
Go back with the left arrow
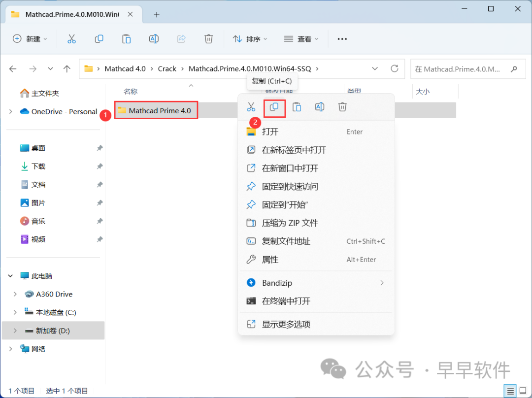pos(13,69)
